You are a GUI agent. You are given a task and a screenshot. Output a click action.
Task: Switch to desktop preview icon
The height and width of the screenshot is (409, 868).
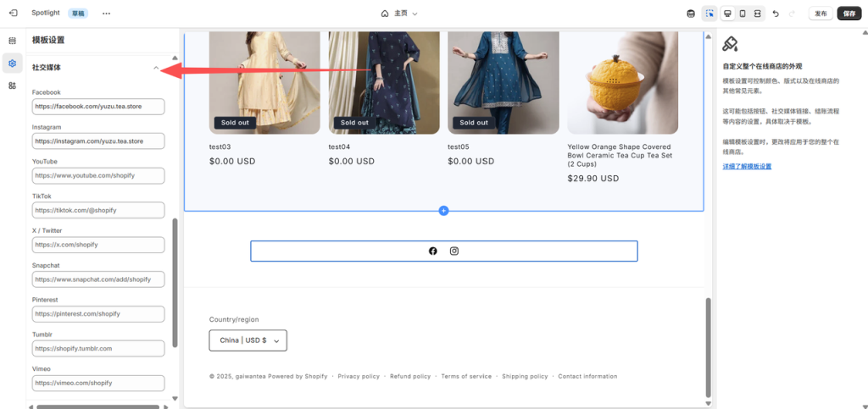click(728, 14)
